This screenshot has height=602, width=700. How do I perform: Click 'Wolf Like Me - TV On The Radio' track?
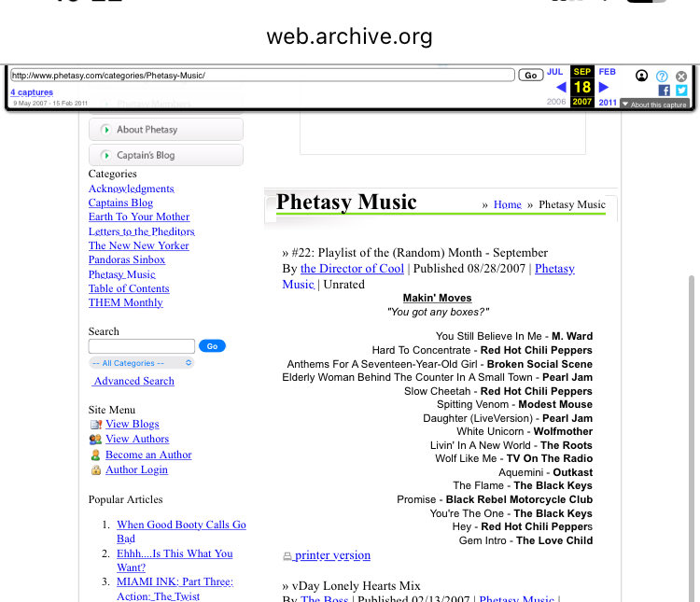514,458
